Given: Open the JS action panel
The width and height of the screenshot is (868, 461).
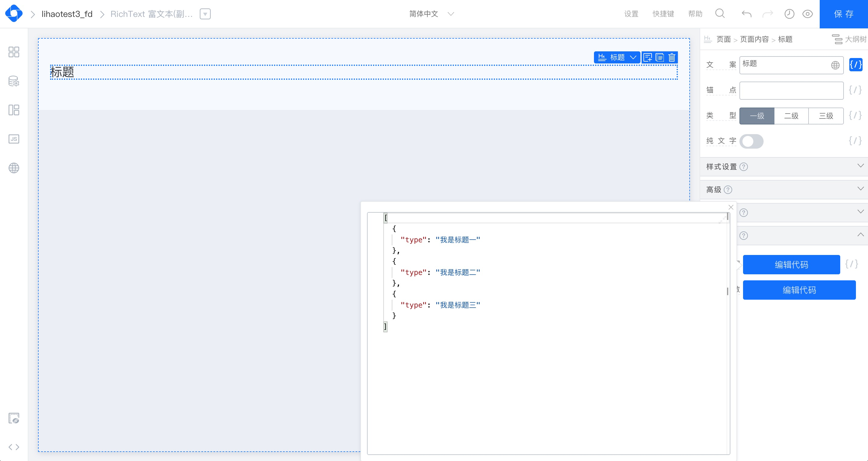Looking at the screenshot, I should pos(14,139).
